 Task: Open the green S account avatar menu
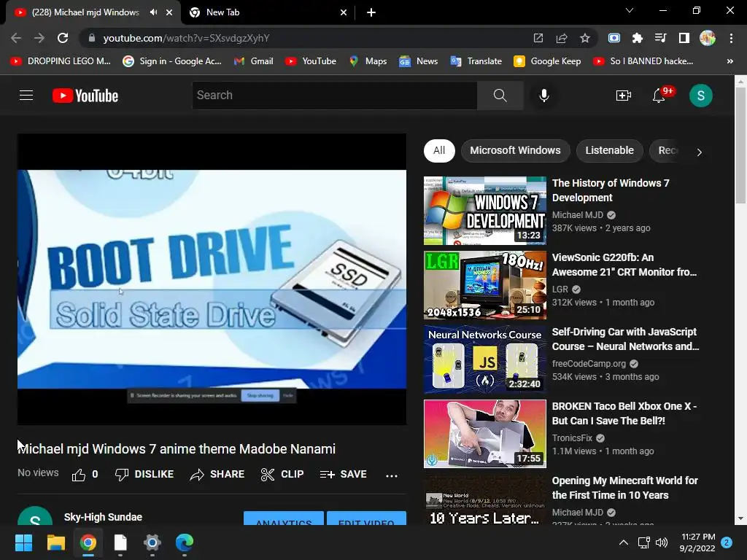[x=700, y=96]
